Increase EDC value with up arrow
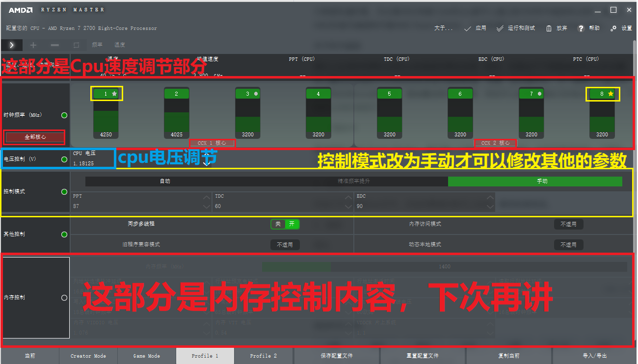This screenshot has width=638, height=364. point(490,198)
